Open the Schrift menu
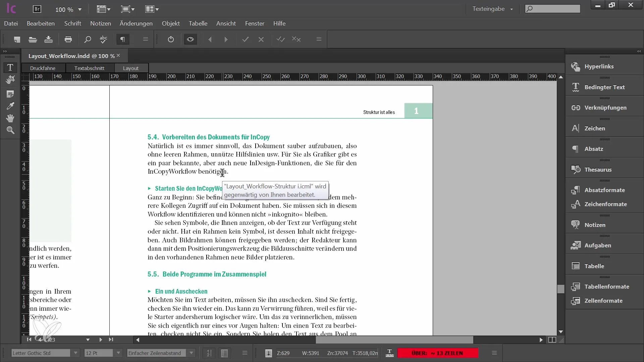 click(72, 23)
